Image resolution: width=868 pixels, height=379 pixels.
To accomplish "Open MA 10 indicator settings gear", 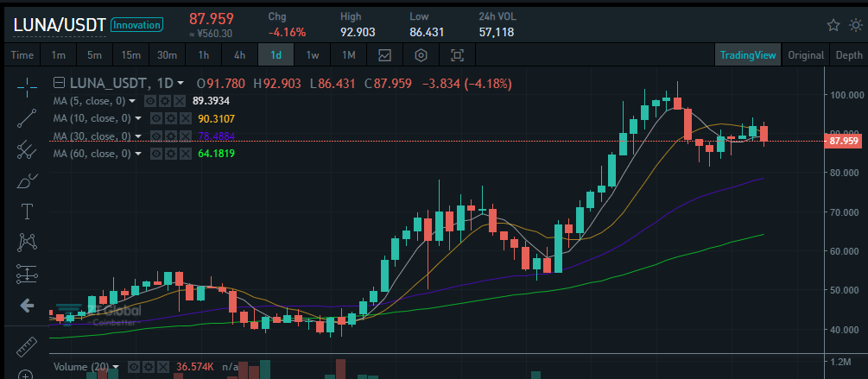I will point(171,118).
